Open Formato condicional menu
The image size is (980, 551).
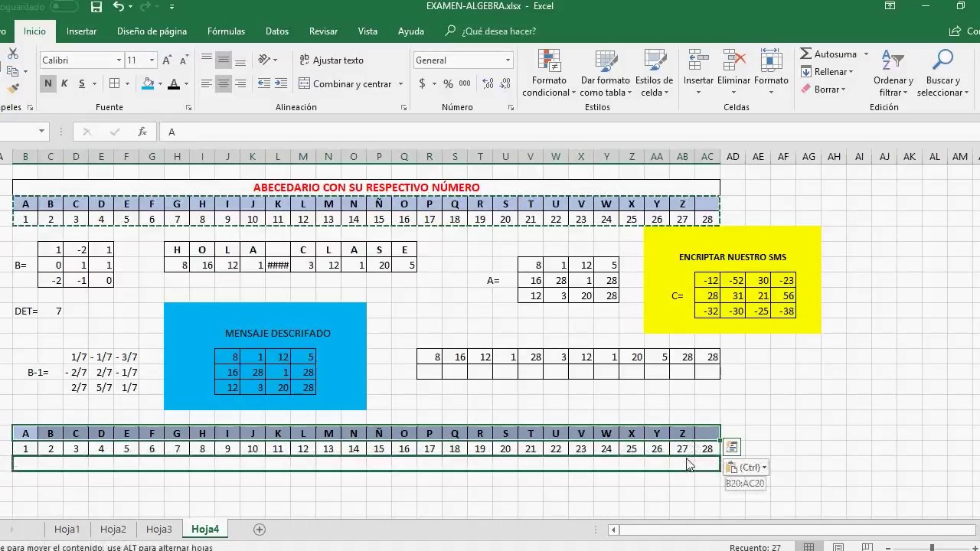tap(549, 74)
